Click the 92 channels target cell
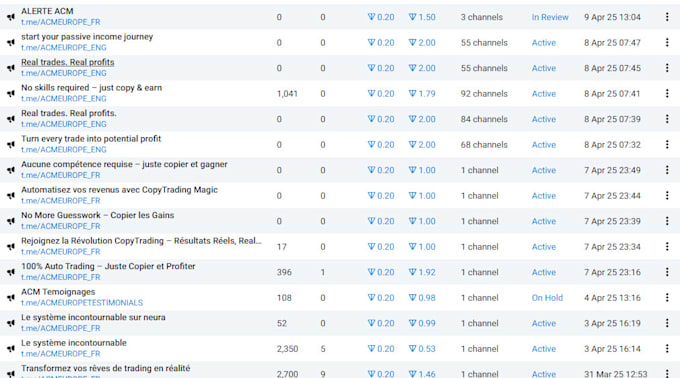 (484, 94)
